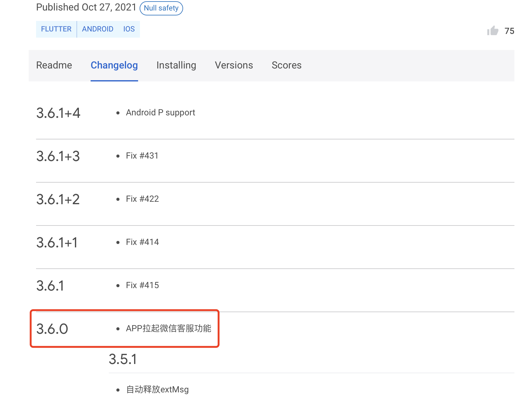Click the 3.5.1 version heading
532x401 pixels.
123,359
